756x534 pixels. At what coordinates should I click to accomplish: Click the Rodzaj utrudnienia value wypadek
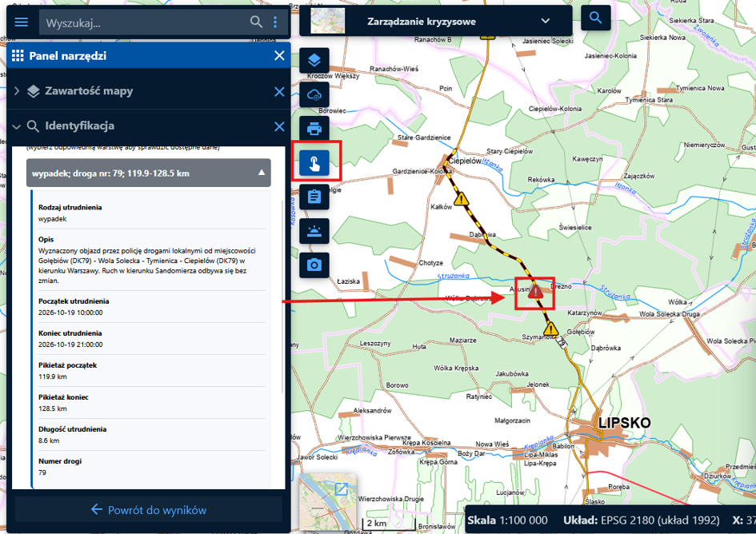click(x=53, y=219)
